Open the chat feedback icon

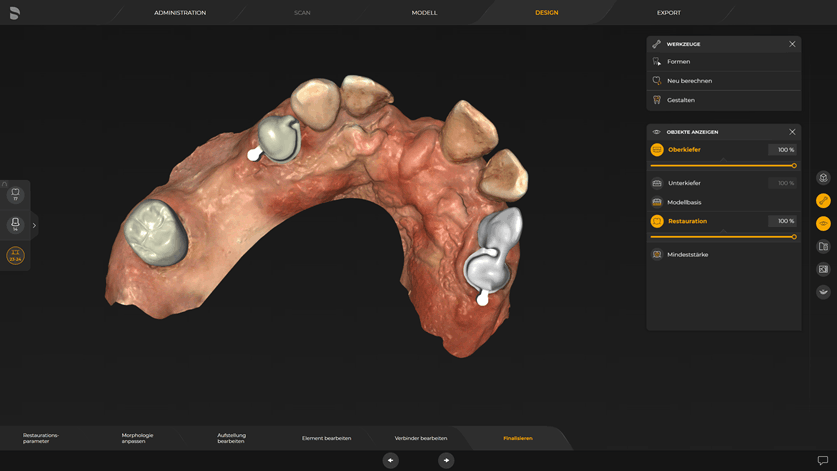[x=823, y=461]
